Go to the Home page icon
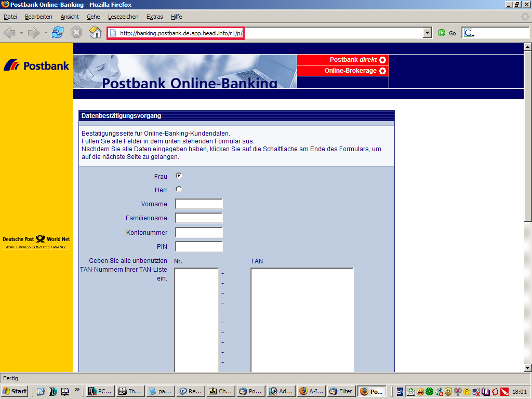The image size is (532, 399). [x=96, y=33]
